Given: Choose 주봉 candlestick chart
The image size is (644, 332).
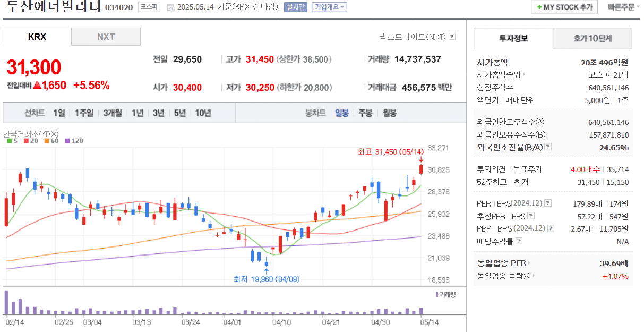Looking at the screenshot, I should click(365, 113).
